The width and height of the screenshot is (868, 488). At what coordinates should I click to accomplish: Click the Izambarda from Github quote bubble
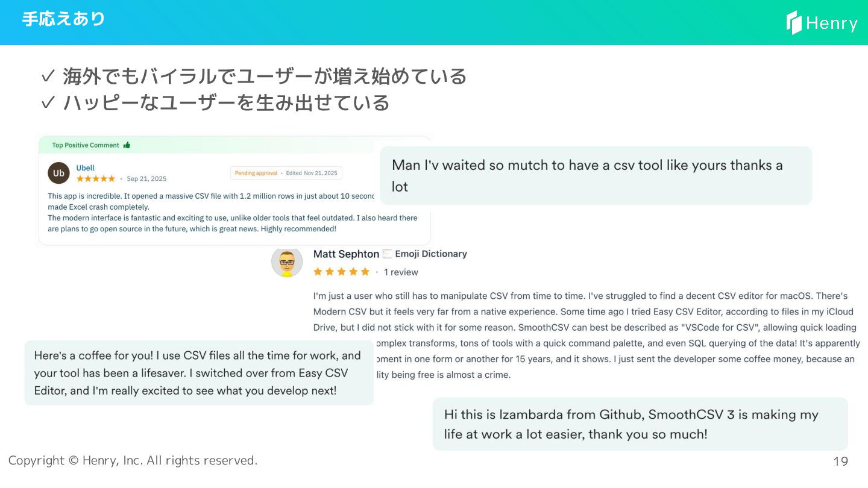pyautogui.click(x=640, y=424)
